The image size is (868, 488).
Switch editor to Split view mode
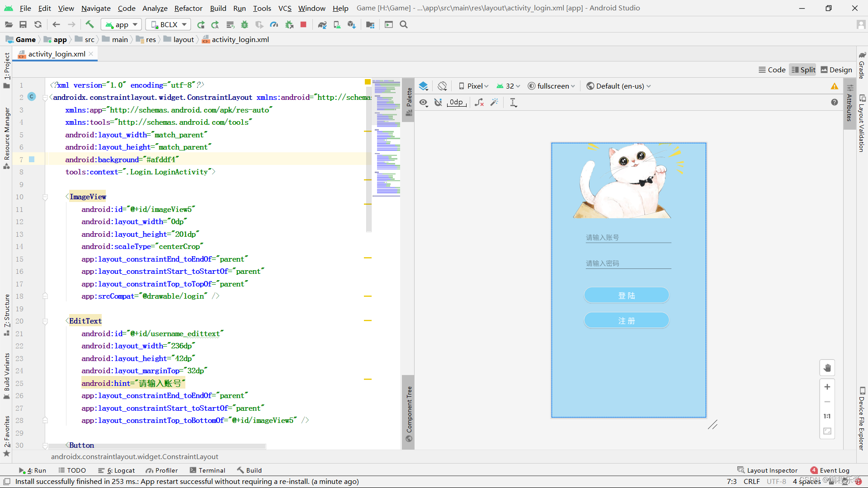point(803,70)
